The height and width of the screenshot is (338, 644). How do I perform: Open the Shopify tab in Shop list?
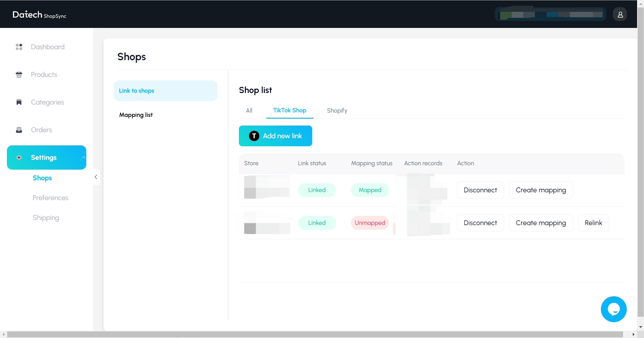tap(337, 110)
